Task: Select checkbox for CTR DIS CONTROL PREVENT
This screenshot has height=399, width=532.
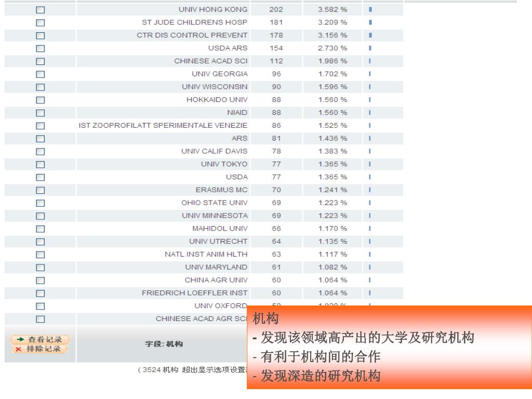Action: pos(41,36)
